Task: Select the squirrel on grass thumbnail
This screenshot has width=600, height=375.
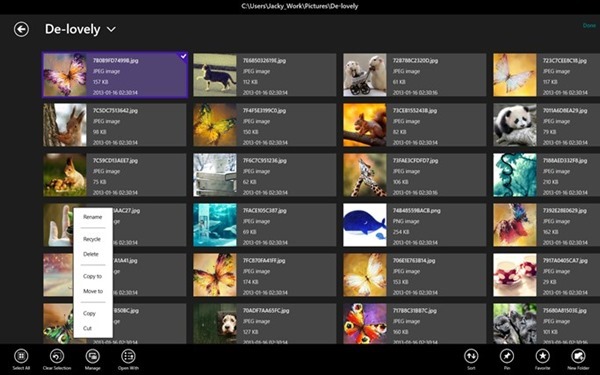Action: [x=65, y=175]
